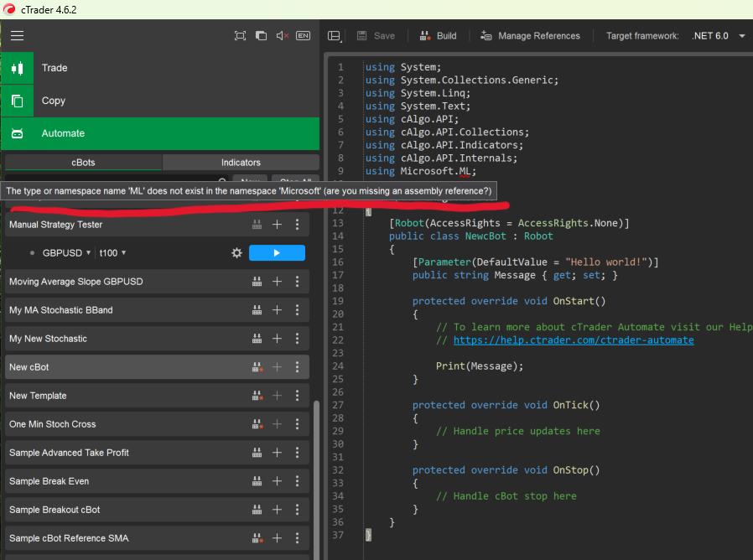Screen dimensions: 753x560
Task: Build My New Stochastic cBot
Action: (257, 339)
